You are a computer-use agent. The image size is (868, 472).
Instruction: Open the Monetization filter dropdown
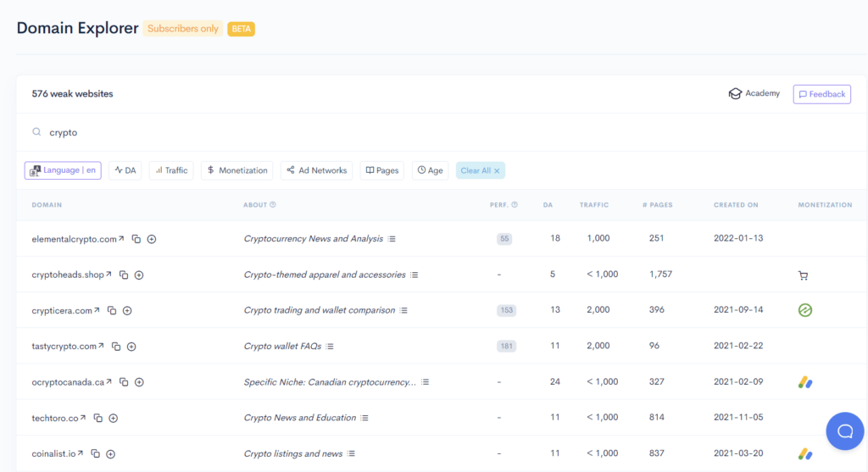tap(237, 170)
